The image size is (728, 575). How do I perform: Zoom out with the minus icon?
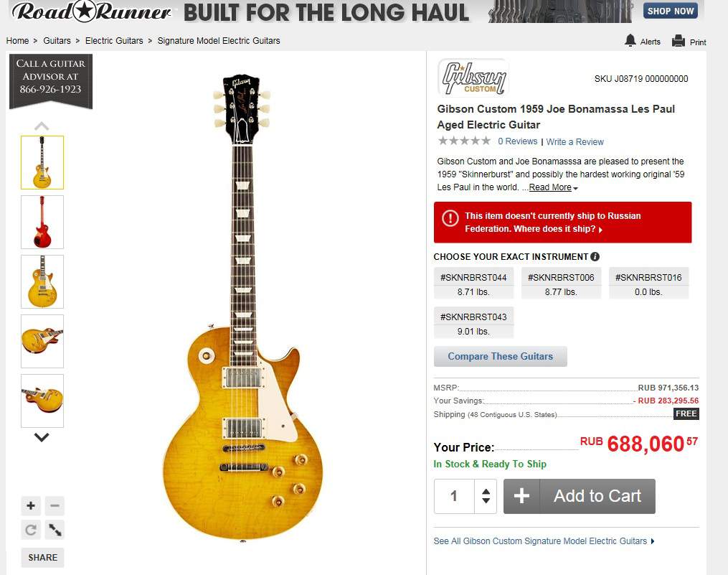click(x=55, y=505)
